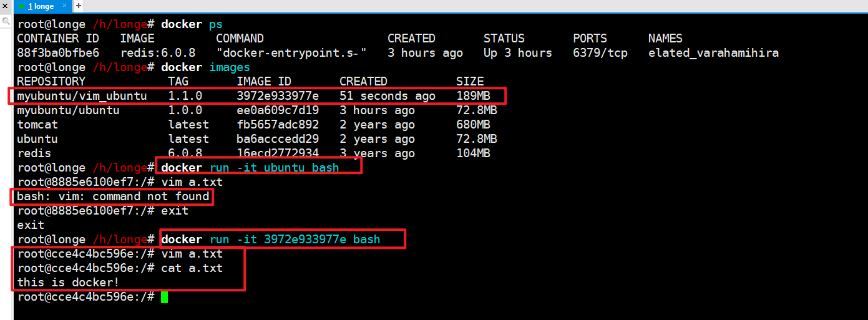This screenshot has width=868, height=320.
Task: Click the green connection status dot on the tab
Action: [21, 6]
